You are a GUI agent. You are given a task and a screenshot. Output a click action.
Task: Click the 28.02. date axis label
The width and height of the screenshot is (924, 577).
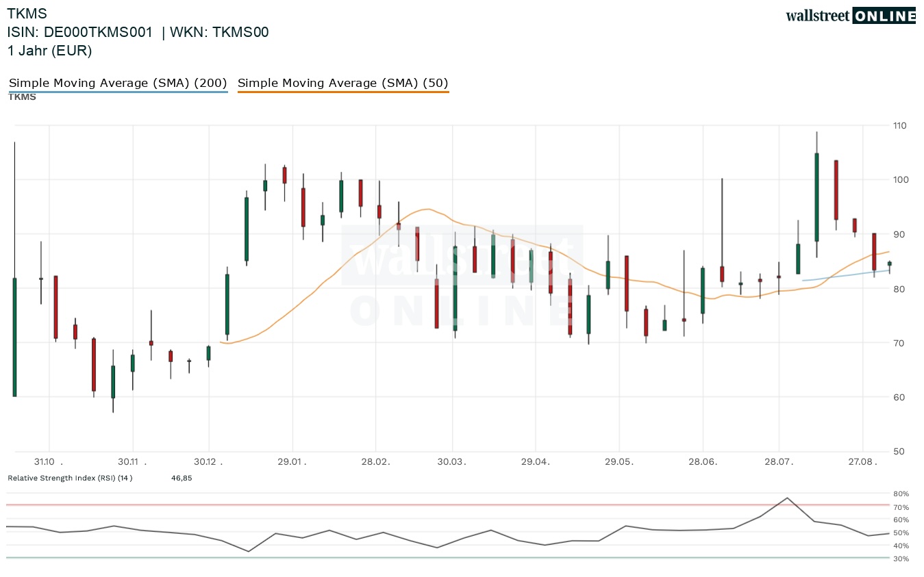coord(375,462)
